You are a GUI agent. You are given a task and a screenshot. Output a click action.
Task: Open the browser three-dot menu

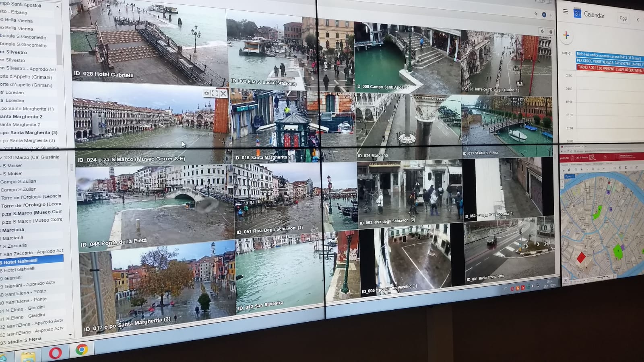coord(551,15)
